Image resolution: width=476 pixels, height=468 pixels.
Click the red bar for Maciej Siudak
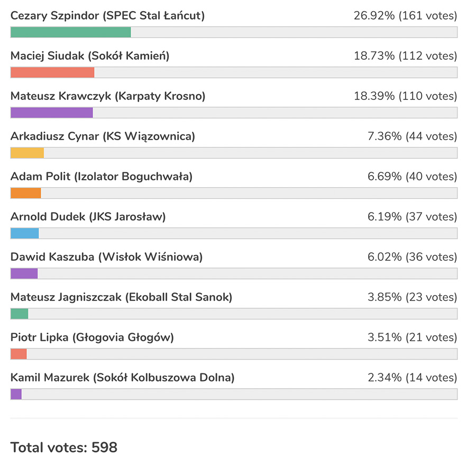tap(52, 72)
